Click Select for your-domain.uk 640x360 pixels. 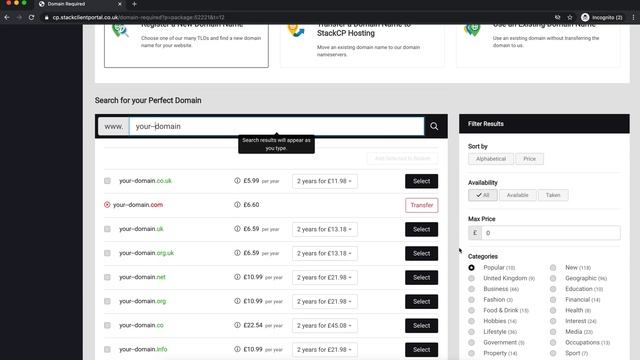(422, 229)
